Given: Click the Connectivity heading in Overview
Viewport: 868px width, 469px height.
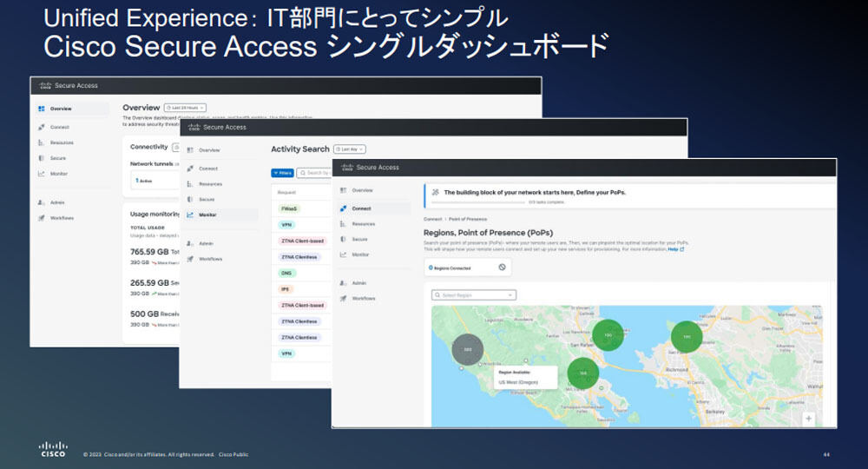Looking at the screenshot, I should [149, 147].
